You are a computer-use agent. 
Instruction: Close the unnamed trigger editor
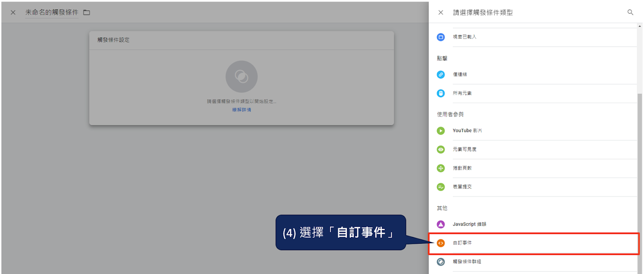[13, 12]
